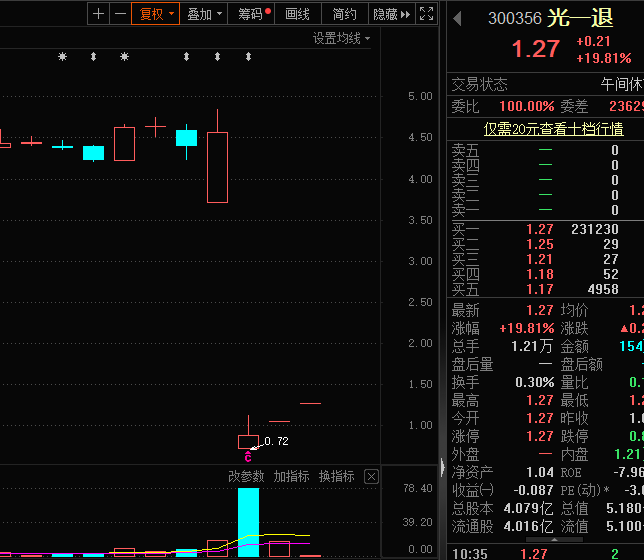
Task: Expand the 叠加 overlay dropdown
Action: pyautogui.click(x=203, y=14)
